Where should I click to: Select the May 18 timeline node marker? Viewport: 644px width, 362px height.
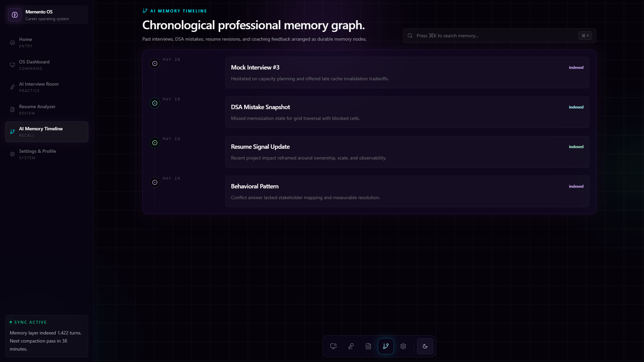point(155,103)
